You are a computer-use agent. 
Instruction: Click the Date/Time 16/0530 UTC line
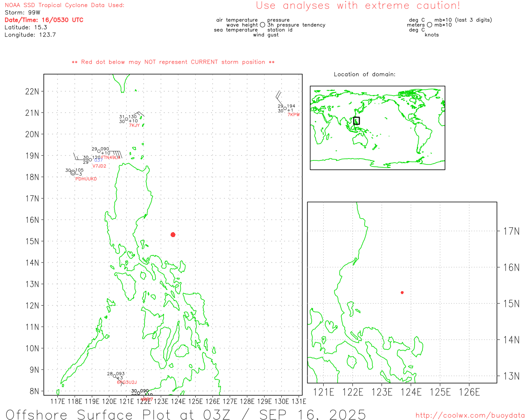[x=44, y=20]
